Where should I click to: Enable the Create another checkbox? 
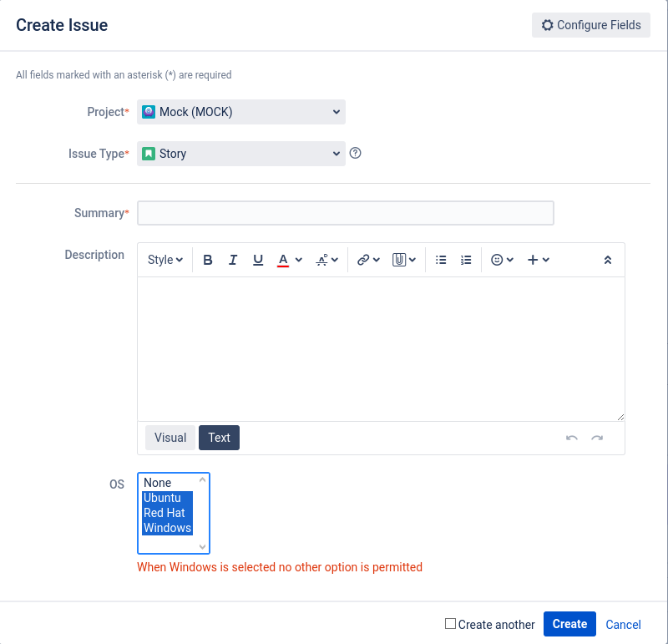[x=450, y=624]
